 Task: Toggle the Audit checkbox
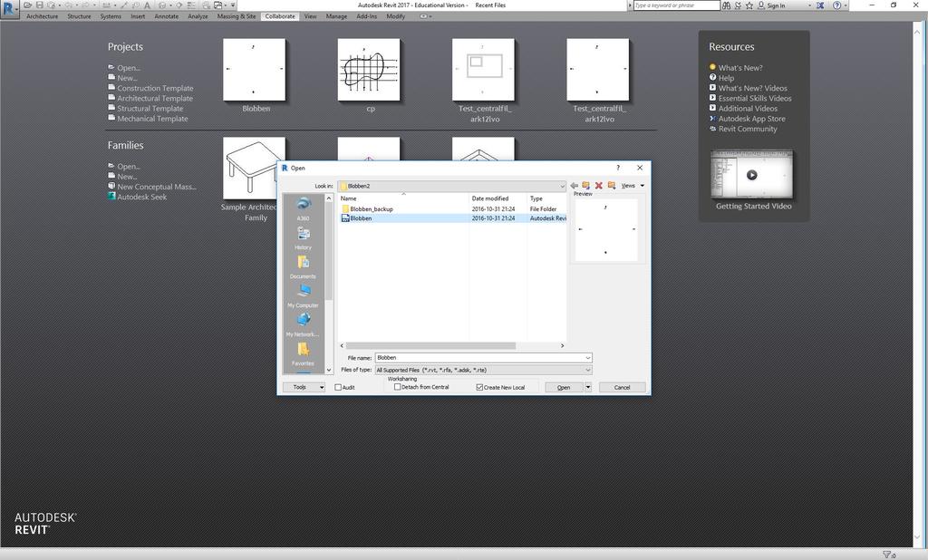pyautogui.click(x=338, y=387)
